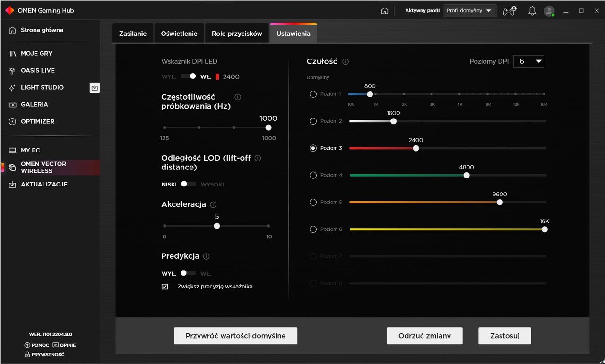605x364 pixels.
Task: Click the Poziom 6 slider handle at 16K
Action: [544, 229]
